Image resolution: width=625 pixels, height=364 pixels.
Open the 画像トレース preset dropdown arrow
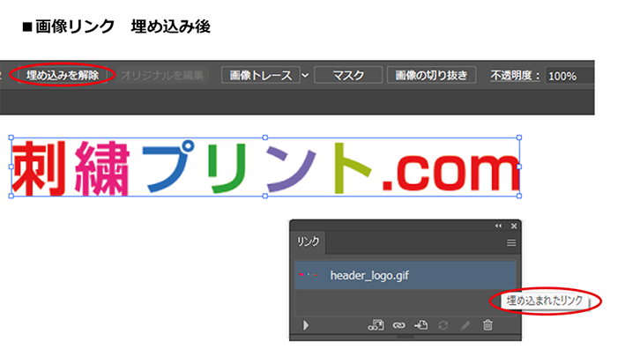(305, 75)
